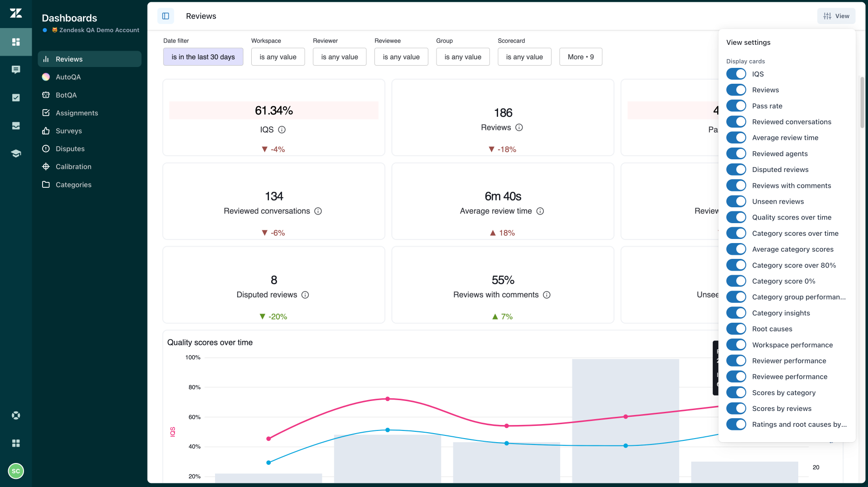Open the Group filter dropdown
Viewport: 868px width, 487px height.
[463, 57]
